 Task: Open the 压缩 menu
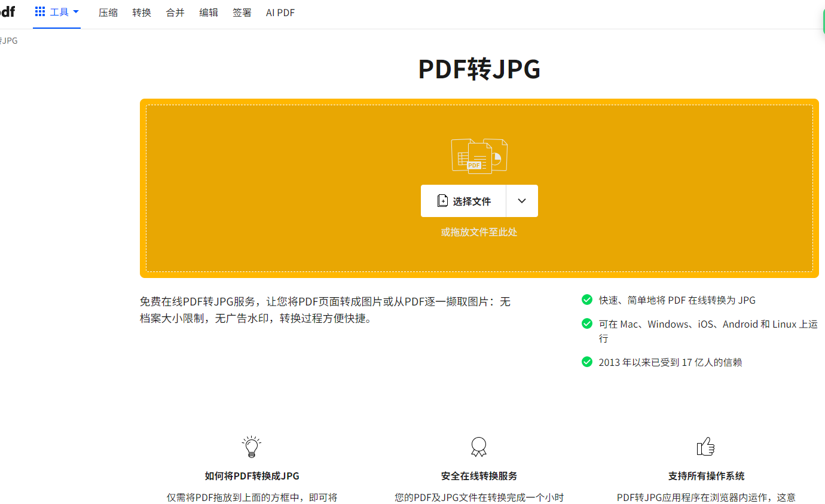tap(108, 13)
